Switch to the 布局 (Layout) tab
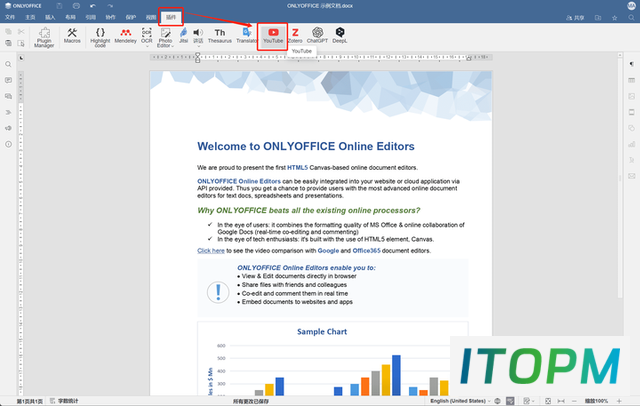This screenshot has width=640, height=406. [x=70, y=17]
